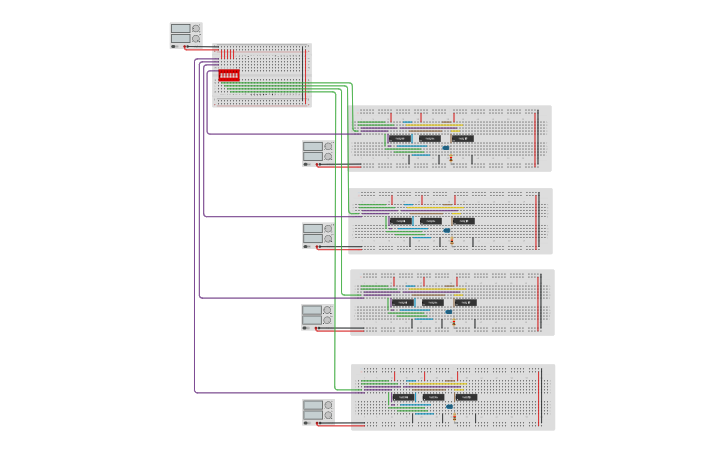Viewport: 725px width, 453px height.
Task: Select the blue capacitor on first large breadboard
Action: pos(446,148)
